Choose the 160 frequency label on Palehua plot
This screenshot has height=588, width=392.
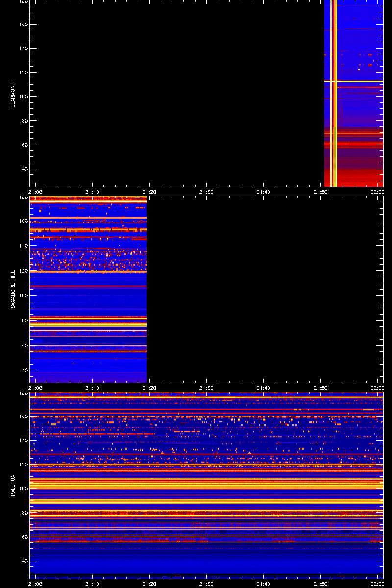pyautogui.click(x=24, y=416)
